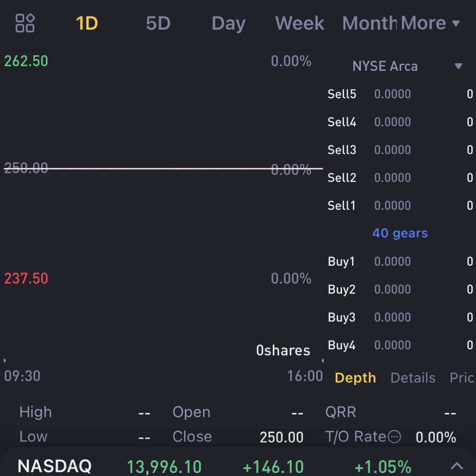
Task: Click the Sell5 price level row
Action: tap(400, 94)
